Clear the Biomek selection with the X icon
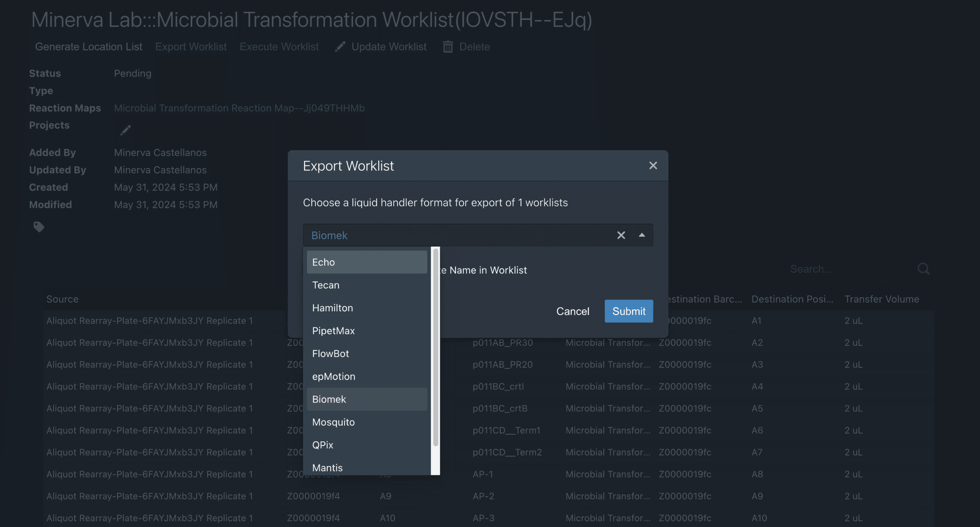The image size is (980, 527). (621, 235)
